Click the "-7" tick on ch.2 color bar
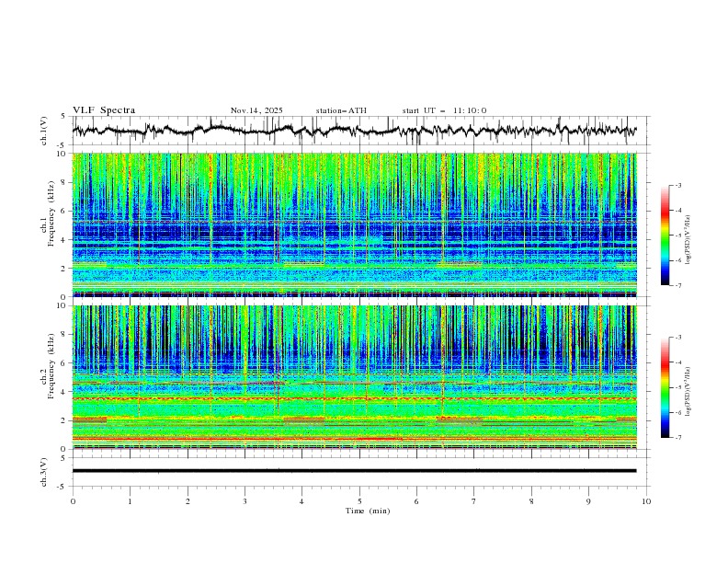Screen dimensions: 728x563 click(677, 437)
